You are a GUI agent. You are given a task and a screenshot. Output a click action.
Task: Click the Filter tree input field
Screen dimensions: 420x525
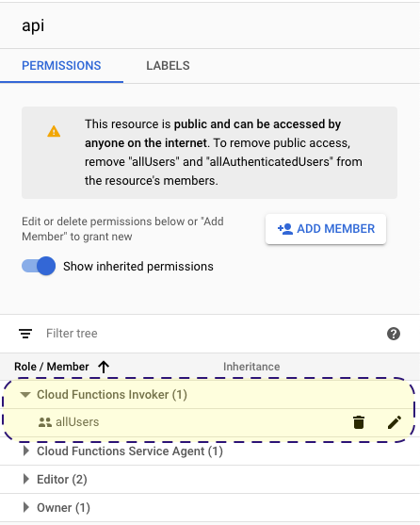[x=214, y=334]
